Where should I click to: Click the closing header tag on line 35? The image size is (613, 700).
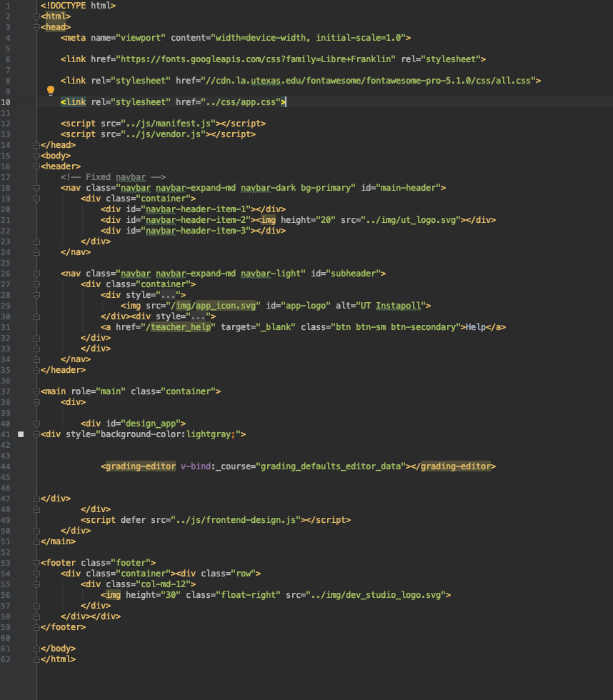pos(63,370)
